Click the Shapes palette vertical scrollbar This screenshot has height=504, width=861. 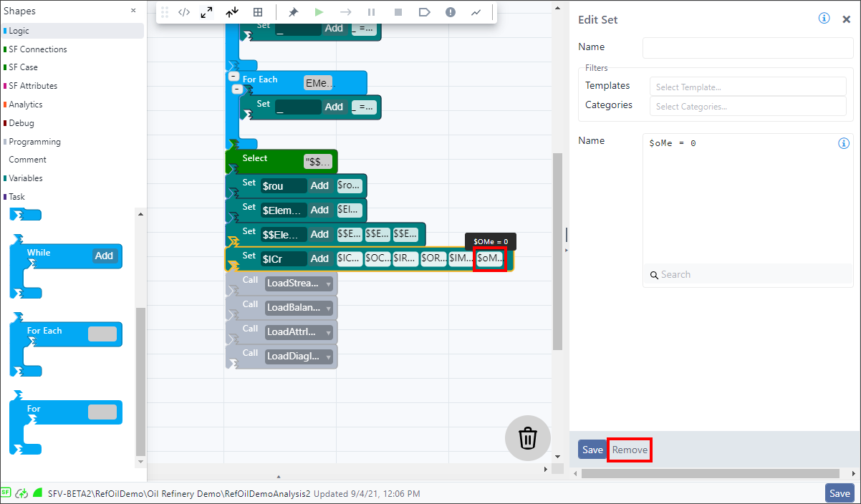(x=140, y=379)
